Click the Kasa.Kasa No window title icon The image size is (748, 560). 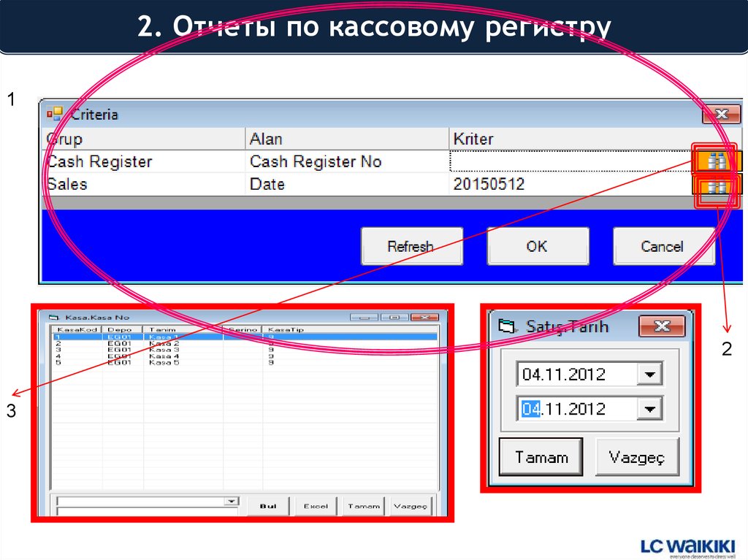pos(54,317)
